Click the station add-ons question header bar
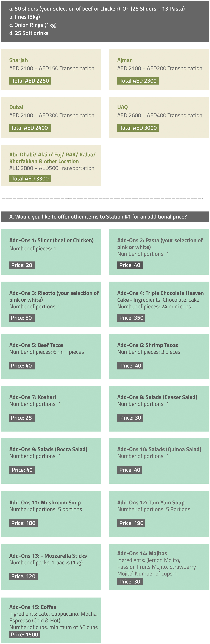 [105, 217]
